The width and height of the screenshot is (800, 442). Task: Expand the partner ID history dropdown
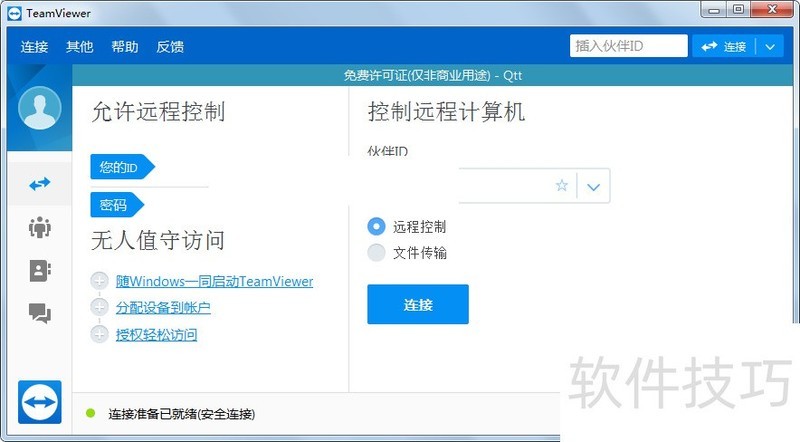point(593,186)
